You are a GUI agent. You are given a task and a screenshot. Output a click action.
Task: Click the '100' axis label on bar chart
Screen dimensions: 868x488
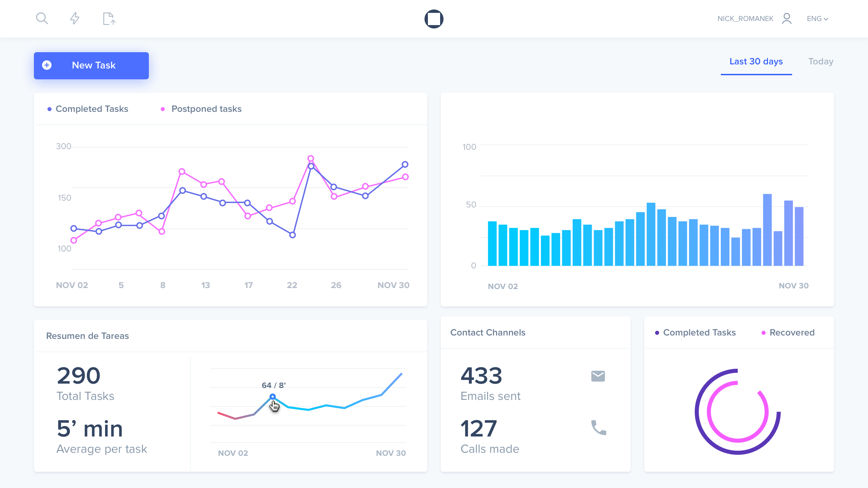(469, 147)
